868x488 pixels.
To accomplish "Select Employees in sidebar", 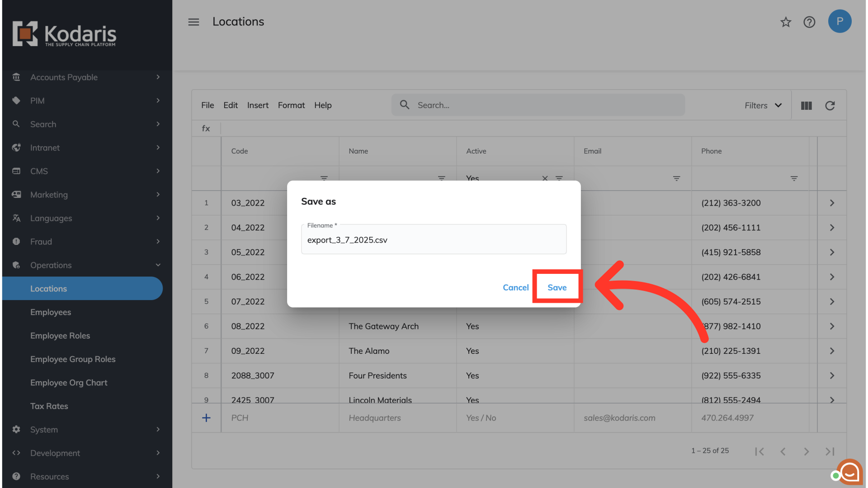I will coord(51,312).
